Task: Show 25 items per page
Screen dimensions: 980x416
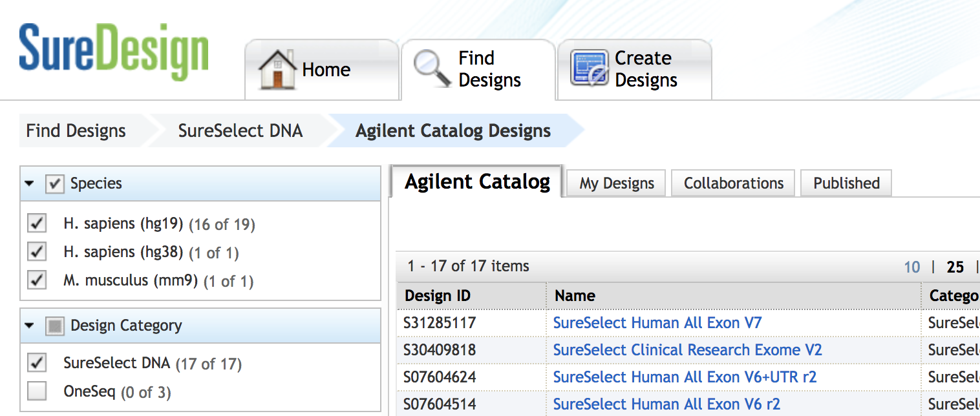Action: 955,267
